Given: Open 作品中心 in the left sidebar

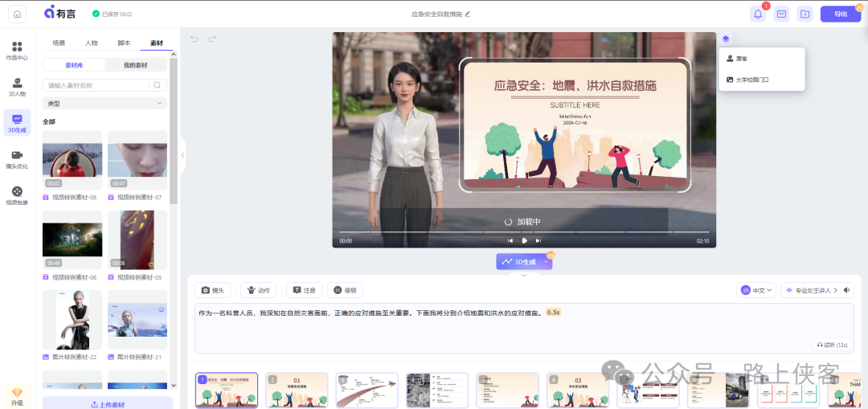Looking at the screenshot, I should [x=17, y=51].
